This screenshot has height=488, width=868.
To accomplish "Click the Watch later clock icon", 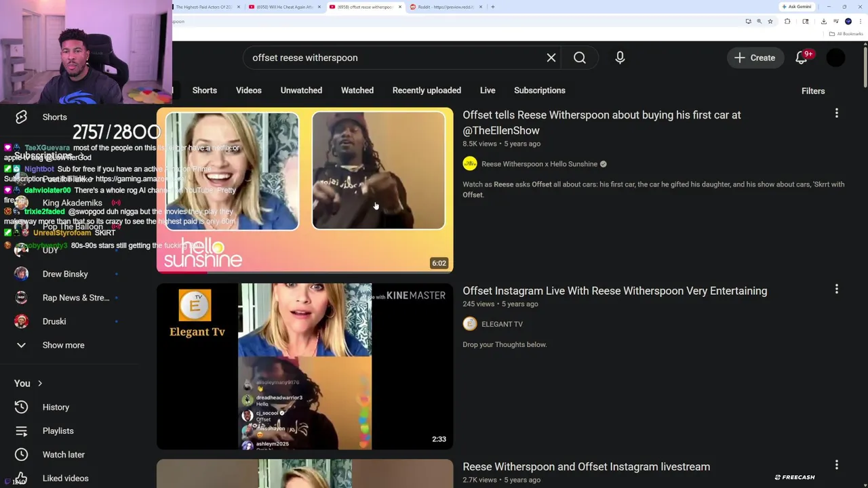I will point(21,455).
